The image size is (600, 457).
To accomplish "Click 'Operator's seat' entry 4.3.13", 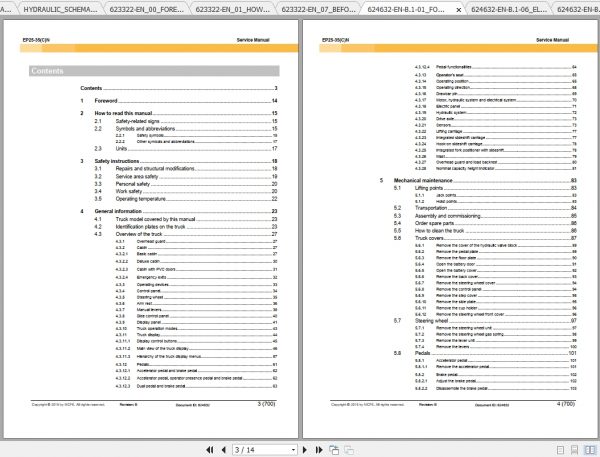I will (x=450, y=75).
